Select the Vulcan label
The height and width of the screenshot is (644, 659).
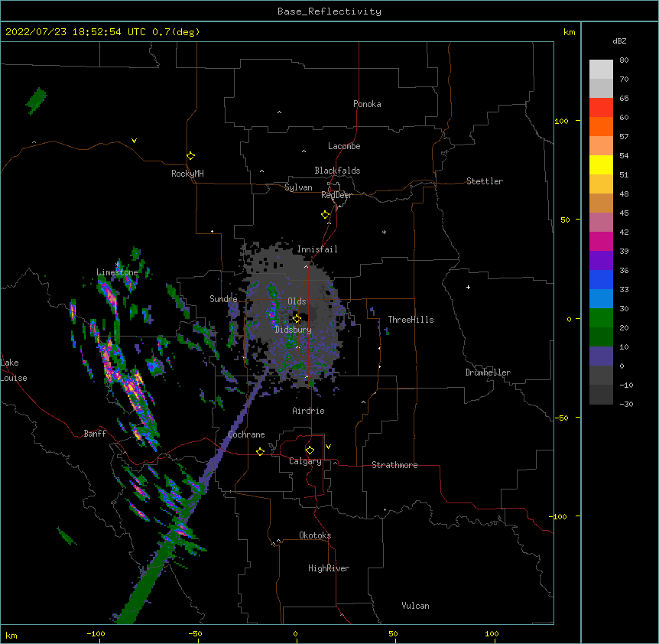coord(415,606)
